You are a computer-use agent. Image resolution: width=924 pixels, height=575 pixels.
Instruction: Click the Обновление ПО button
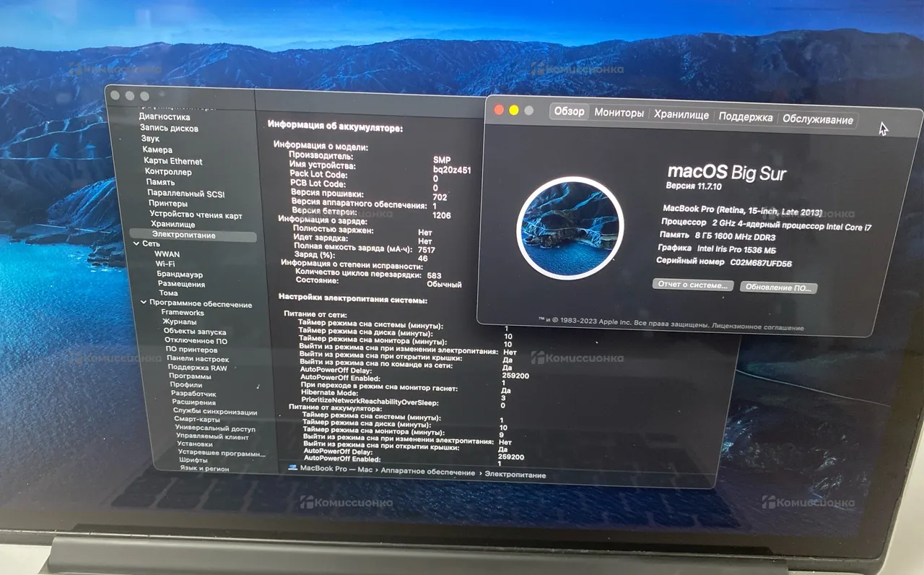[x=778, y=287]
